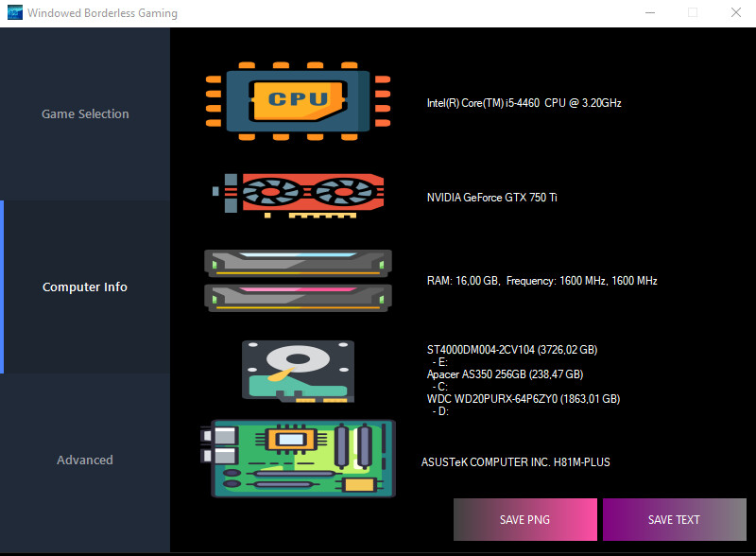Screen dimensions: 756x556
Task: Click the RAM memory modules icon
Action: pyautogui.click(x=298, y=281)
